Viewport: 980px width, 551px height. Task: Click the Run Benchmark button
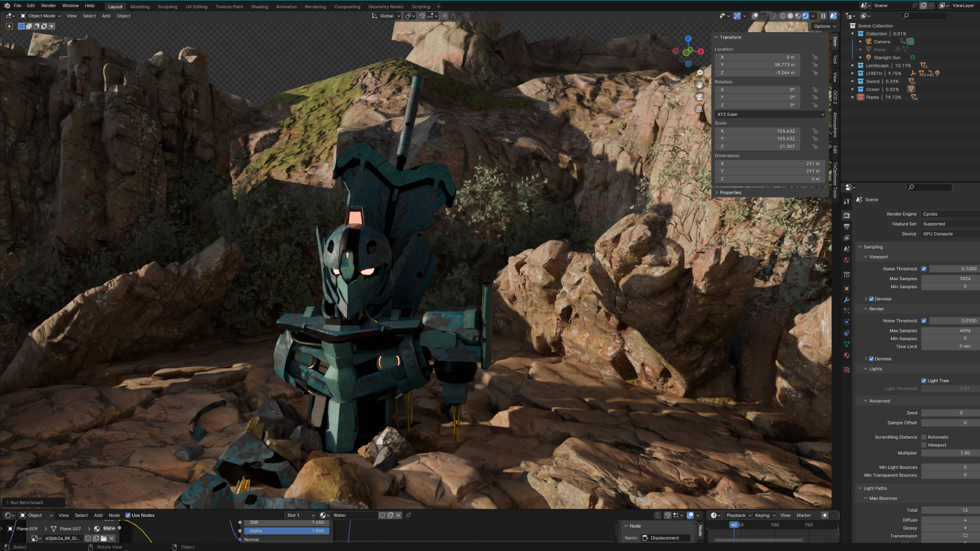(x=27, y=503)
